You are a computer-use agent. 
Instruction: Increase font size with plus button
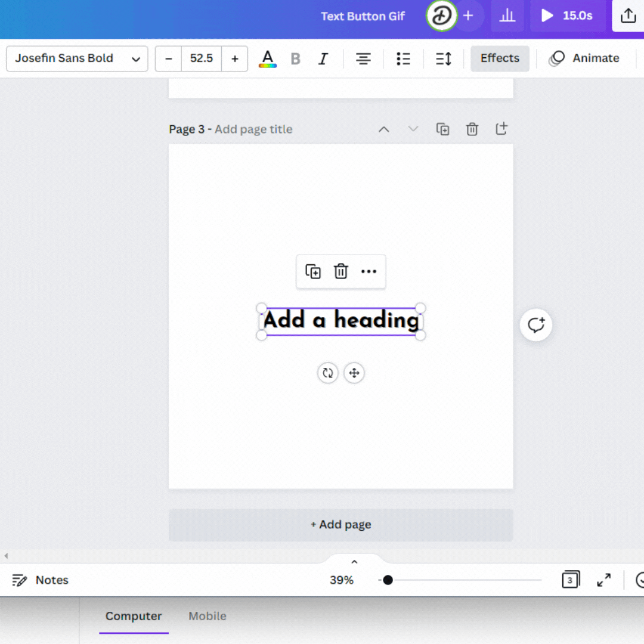234,58
